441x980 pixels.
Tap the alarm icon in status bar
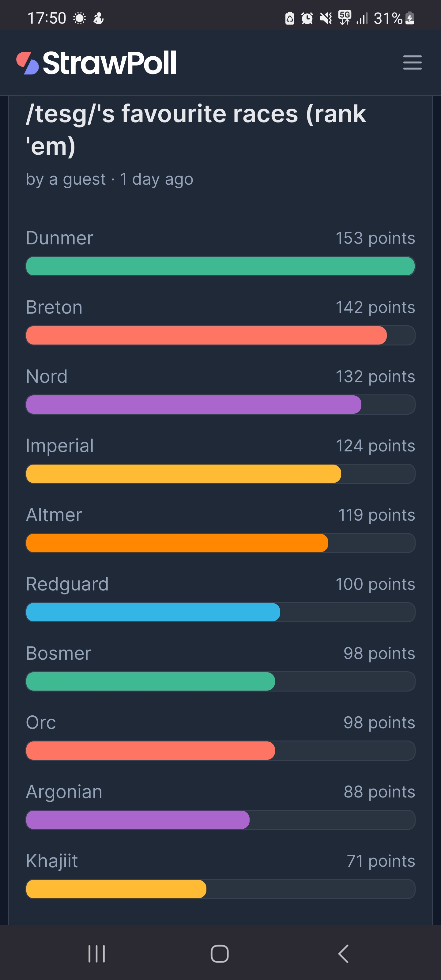(307, 18)
